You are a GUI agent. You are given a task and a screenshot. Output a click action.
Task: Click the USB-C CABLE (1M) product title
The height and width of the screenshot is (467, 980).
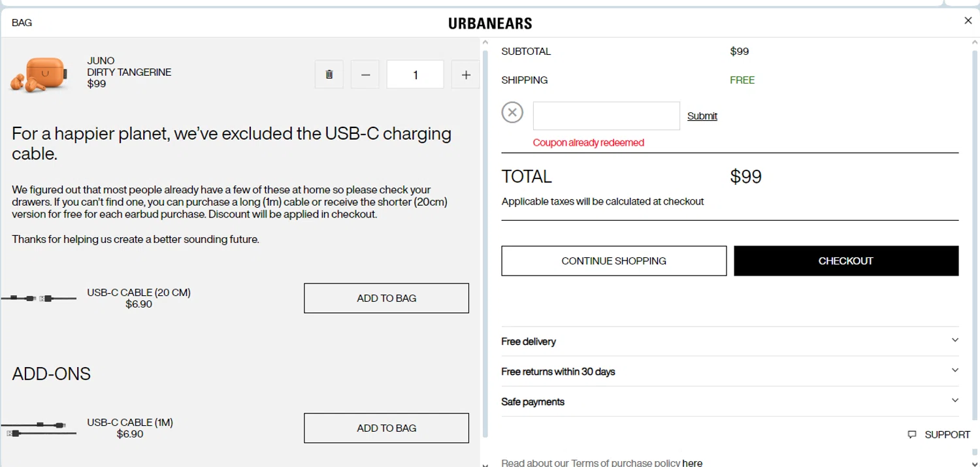pyautogui.click(x=130, y=423)
